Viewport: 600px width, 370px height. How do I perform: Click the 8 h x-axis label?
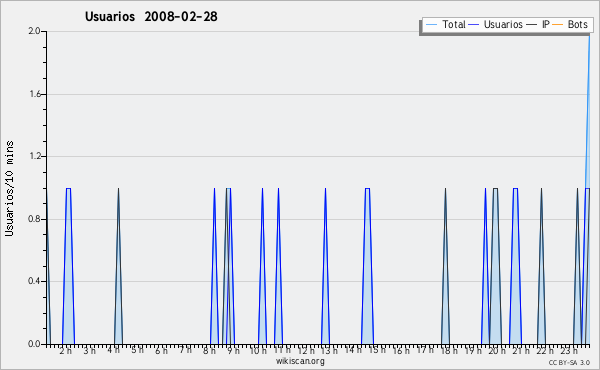point(209,351)
